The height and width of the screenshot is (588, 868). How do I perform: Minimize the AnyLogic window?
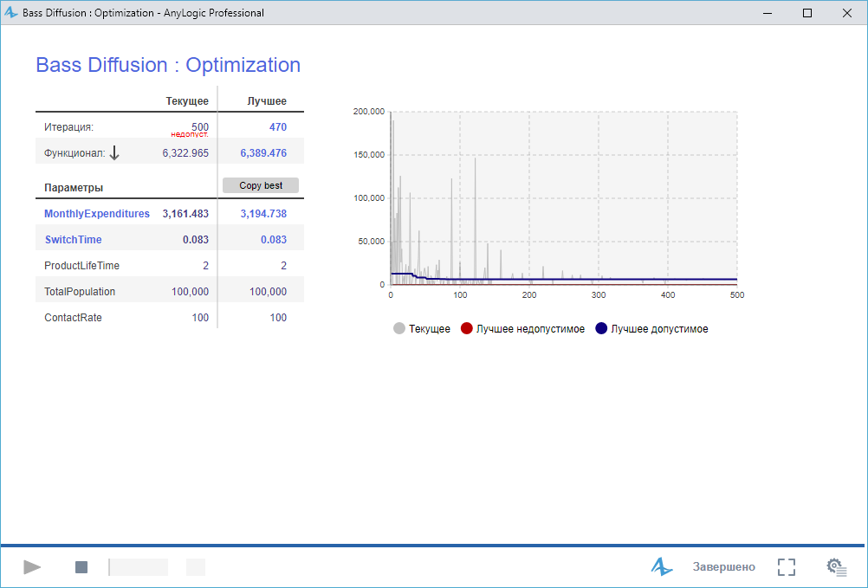tap(768, 13)
